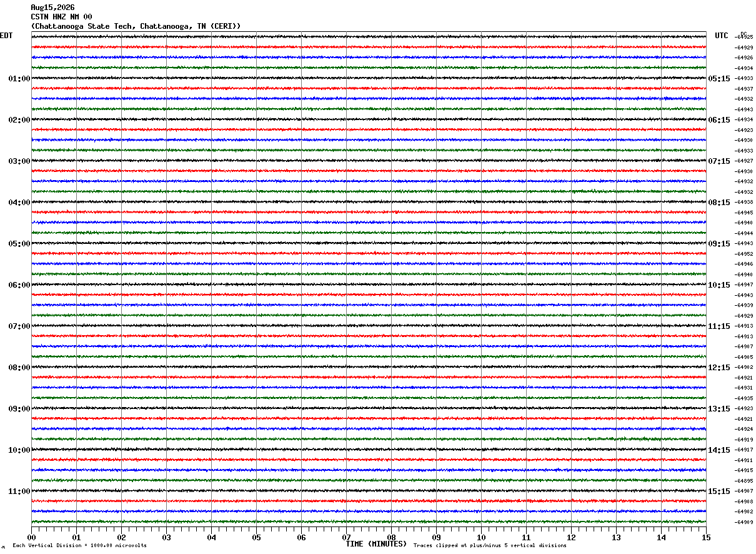
Task: Click the Chattanooga State Tech location title
Action: coord(136,26)
